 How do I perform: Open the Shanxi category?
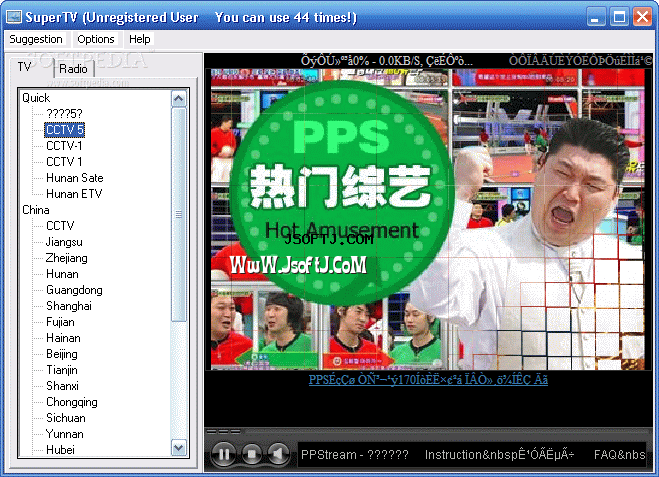pyautogui.click(x=62, y=385)
